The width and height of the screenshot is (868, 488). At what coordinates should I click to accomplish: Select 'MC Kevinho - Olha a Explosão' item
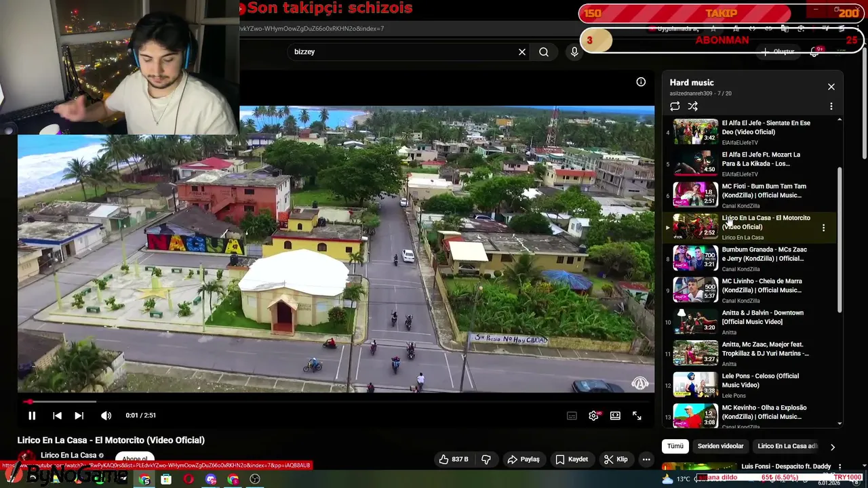point(751,416)
